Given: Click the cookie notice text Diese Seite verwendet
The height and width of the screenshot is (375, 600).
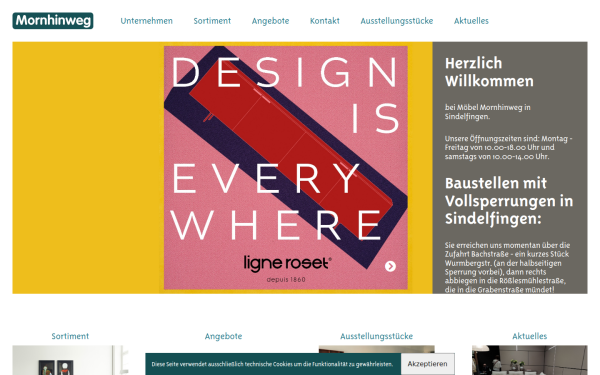Looking at the screenshot, I should click(272, 364).
